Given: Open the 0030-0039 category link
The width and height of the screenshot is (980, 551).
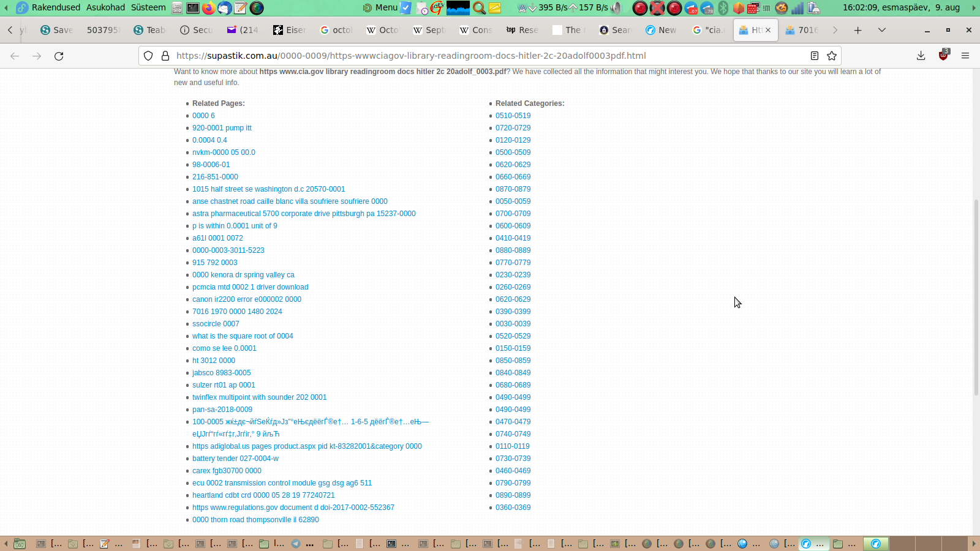Looking at the screenshot, I should click(x=513, y=324).
